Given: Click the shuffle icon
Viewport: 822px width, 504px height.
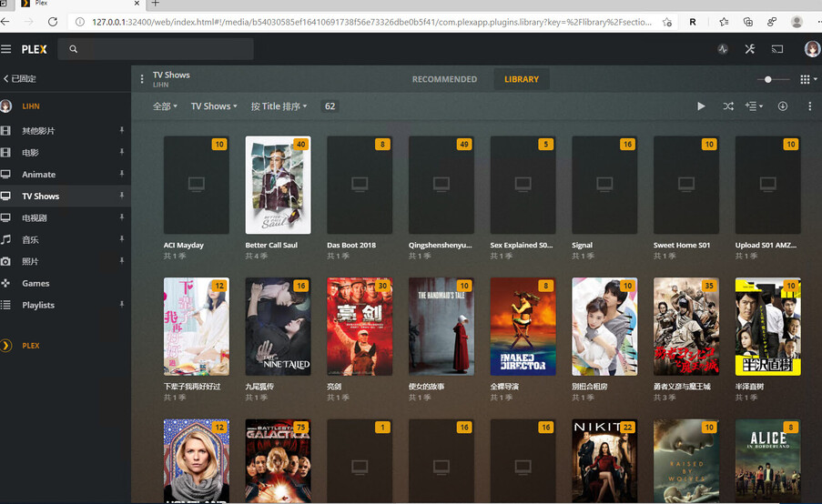Looking at the screenshot, I should 728,106.
